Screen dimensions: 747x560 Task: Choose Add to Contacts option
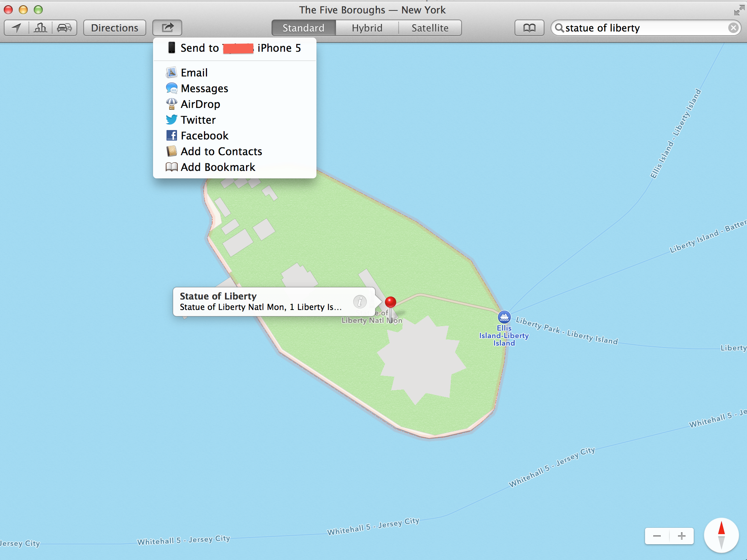(x=235, y=151)
